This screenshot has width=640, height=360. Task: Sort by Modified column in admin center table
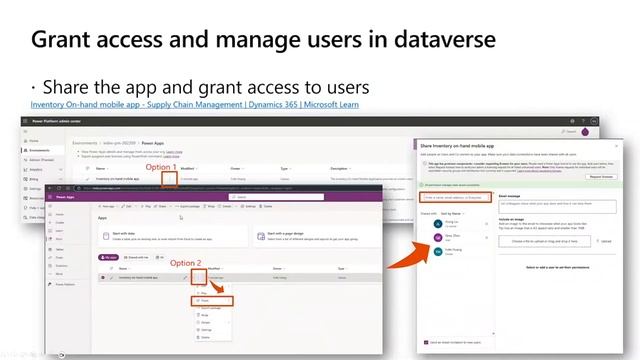(189, 169)
